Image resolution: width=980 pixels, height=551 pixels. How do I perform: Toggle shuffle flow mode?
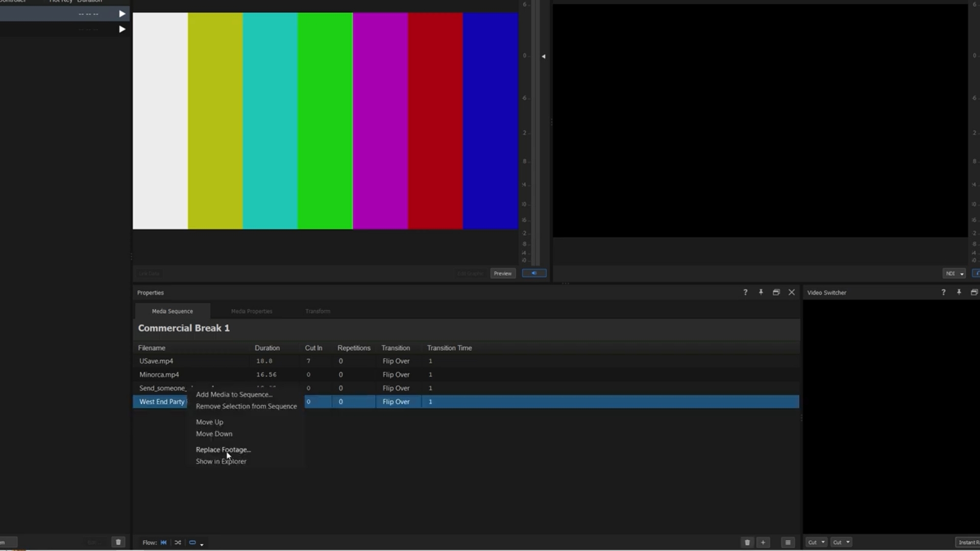(x=178, y=542)
